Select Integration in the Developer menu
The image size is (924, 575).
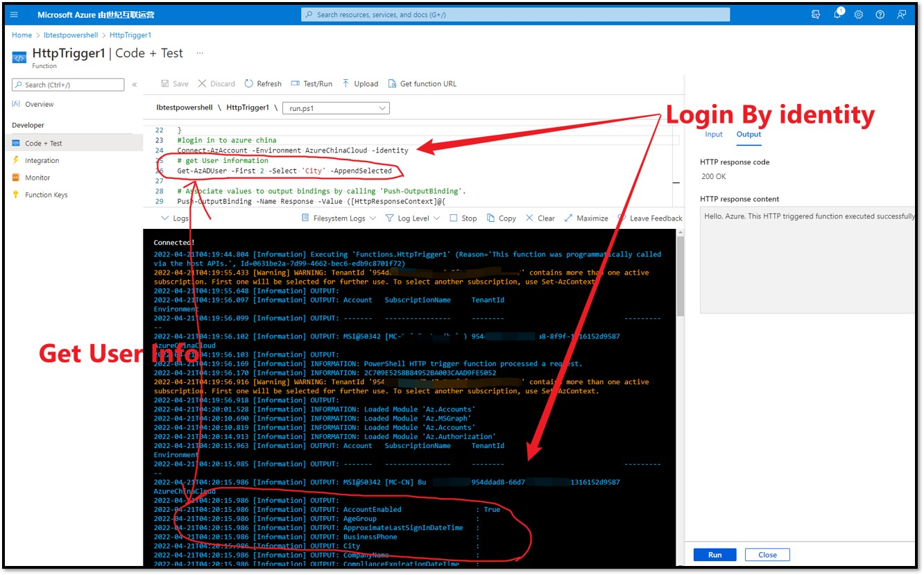42,161
